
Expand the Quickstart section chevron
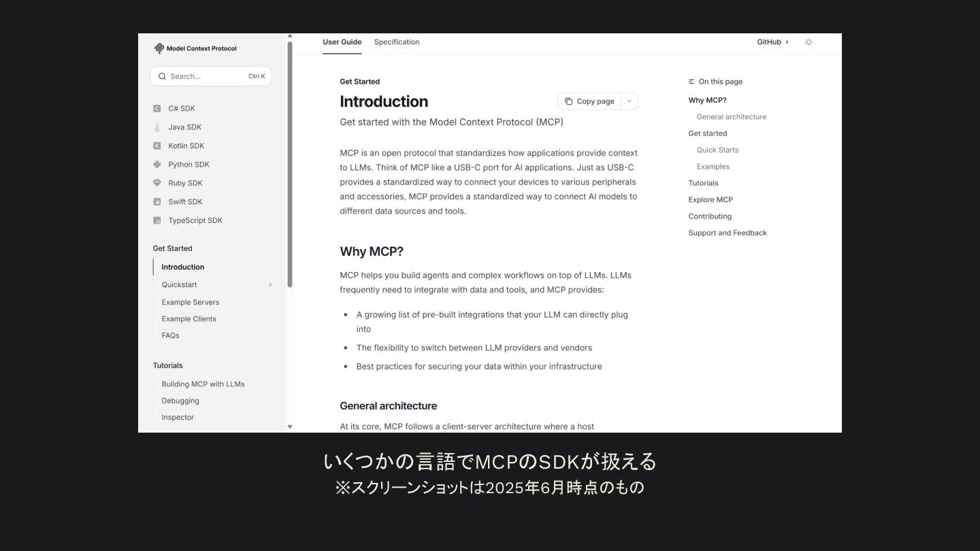[270, 285]
